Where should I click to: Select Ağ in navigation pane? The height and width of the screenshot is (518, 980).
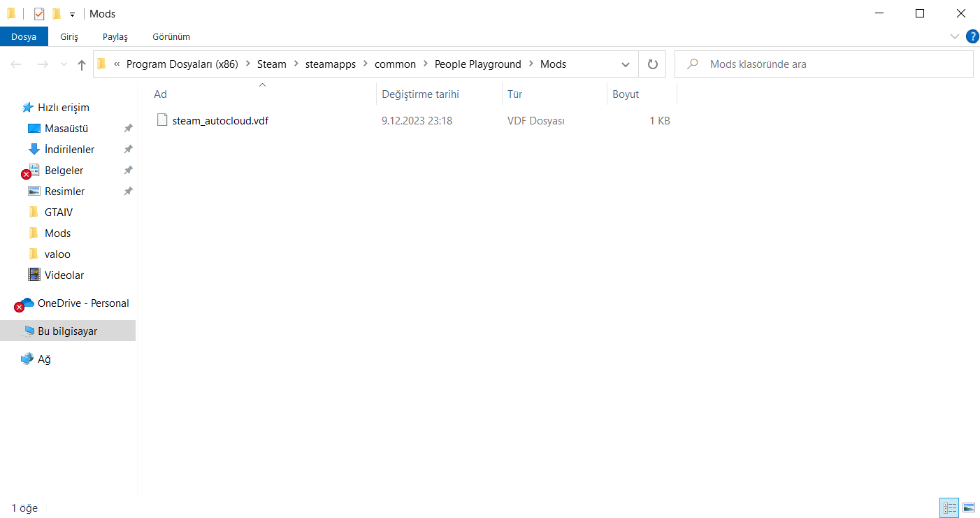(x=44, y=359)
